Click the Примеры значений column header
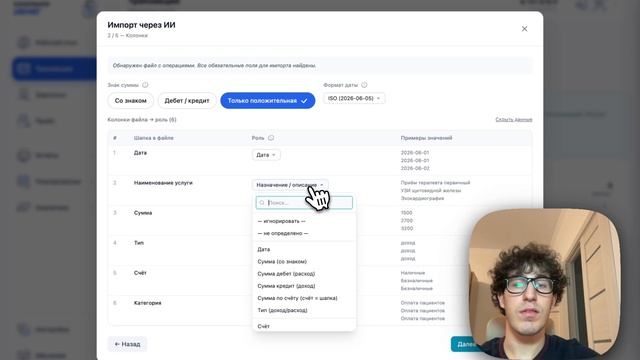The width and height of the screenshot is (640, 360). (426, 138)
